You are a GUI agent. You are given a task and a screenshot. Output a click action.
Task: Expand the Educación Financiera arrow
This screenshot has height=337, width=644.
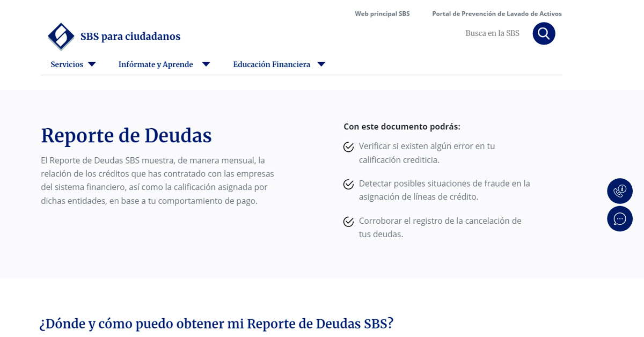pyautogui.click(x=321, y=64)
